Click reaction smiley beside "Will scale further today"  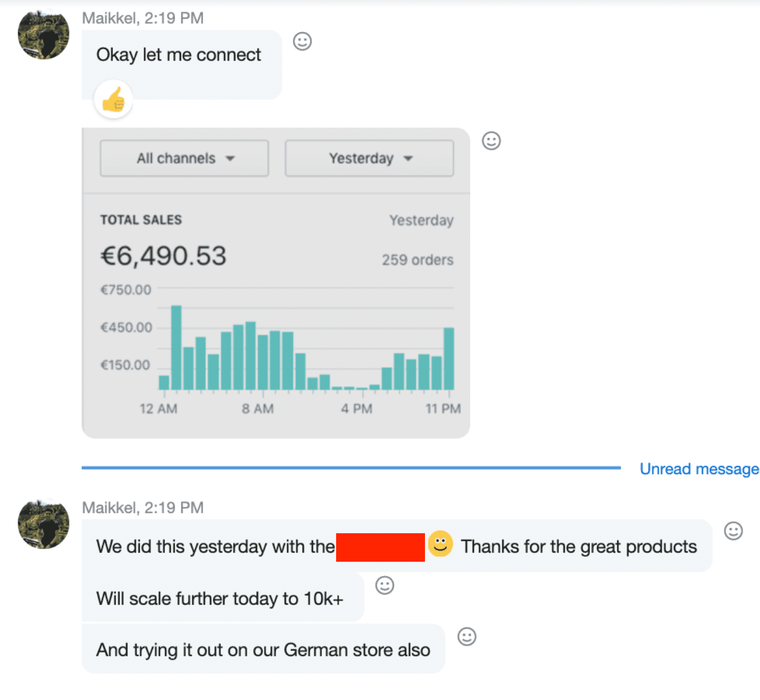pyautogui.click(x=384, y=585)
